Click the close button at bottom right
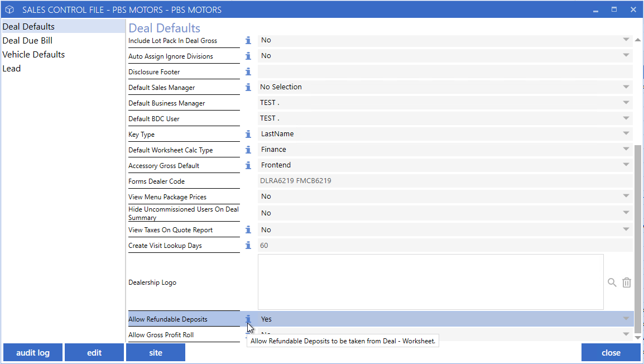644x364 pixels. pos(611,352)
